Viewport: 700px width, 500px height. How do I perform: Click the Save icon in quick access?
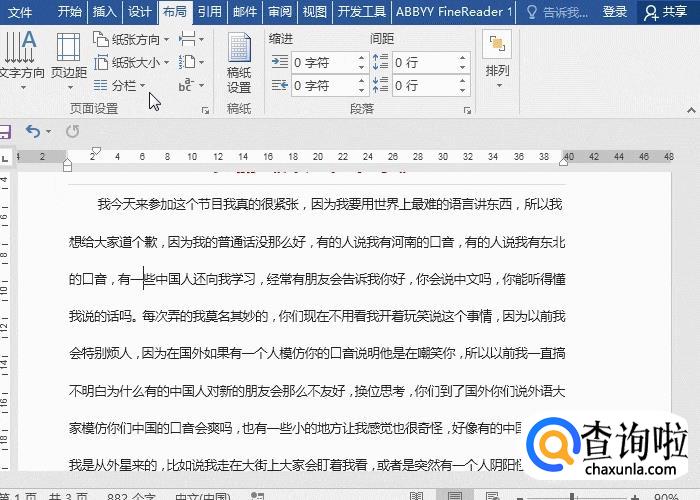[4, 132]
